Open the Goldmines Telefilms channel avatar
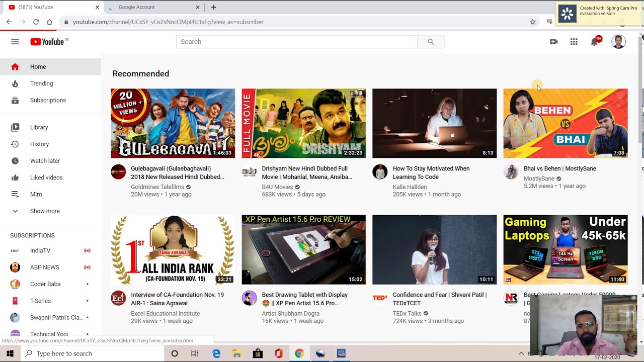Viewport: 644px width, 362px height. [118, 172]
